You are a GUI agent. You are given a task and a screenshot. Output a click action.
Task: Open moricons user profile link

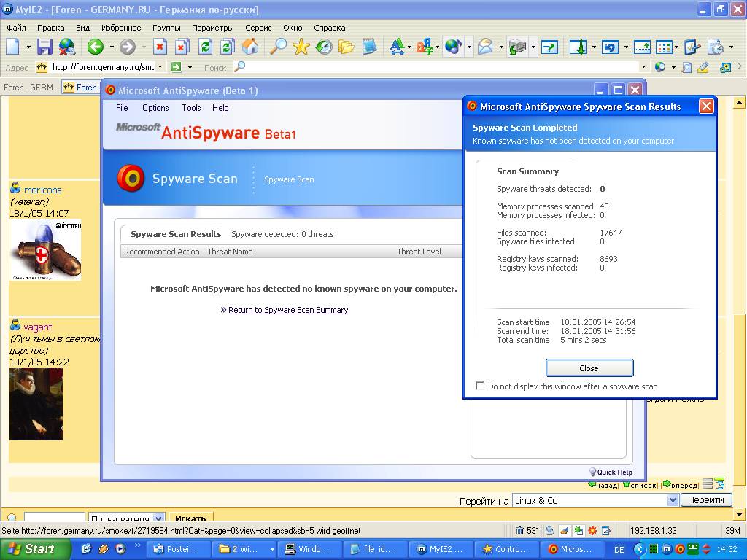coord(42,190)
